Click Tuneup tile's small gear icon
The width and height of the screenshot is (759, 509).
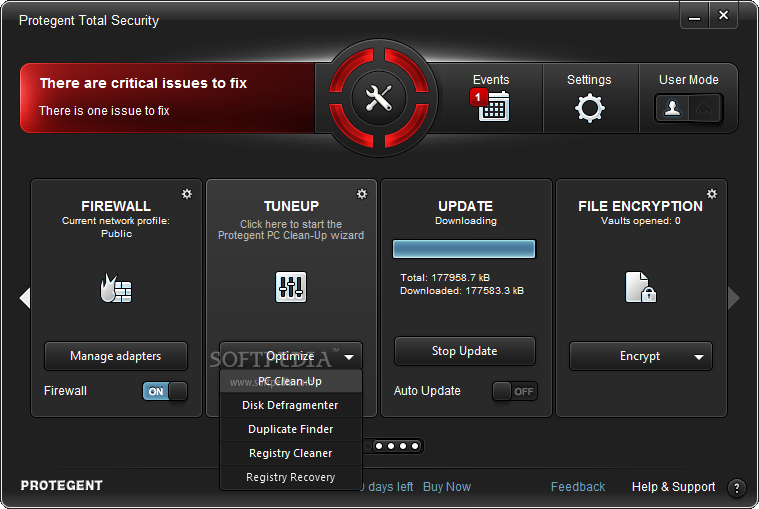tap(362, 194)
